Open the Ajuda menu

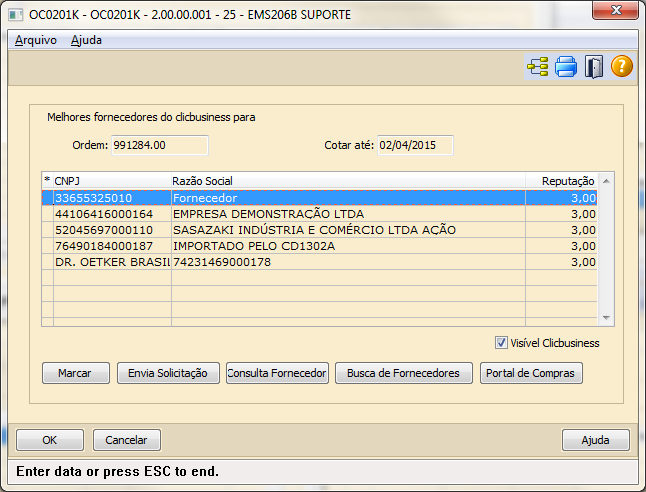[x=86, y=40]
